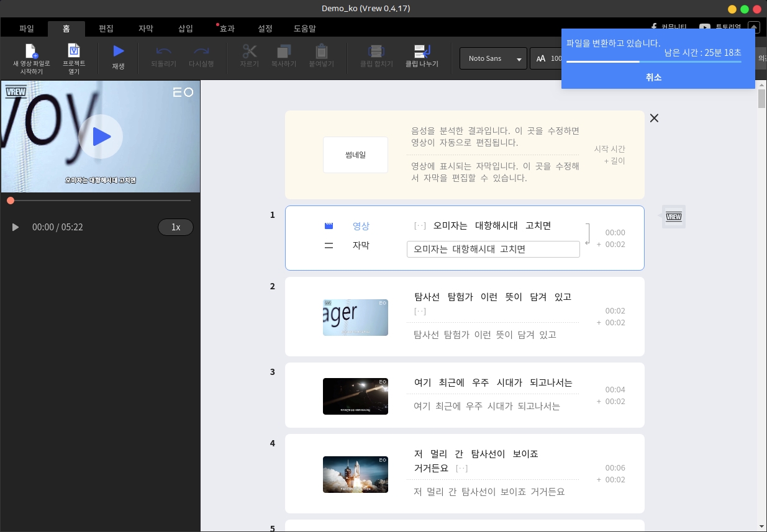Split the clip using 클립 나누기
This screenshot has width=767, height=532.
pyautogui.click(x=422, y=52)
